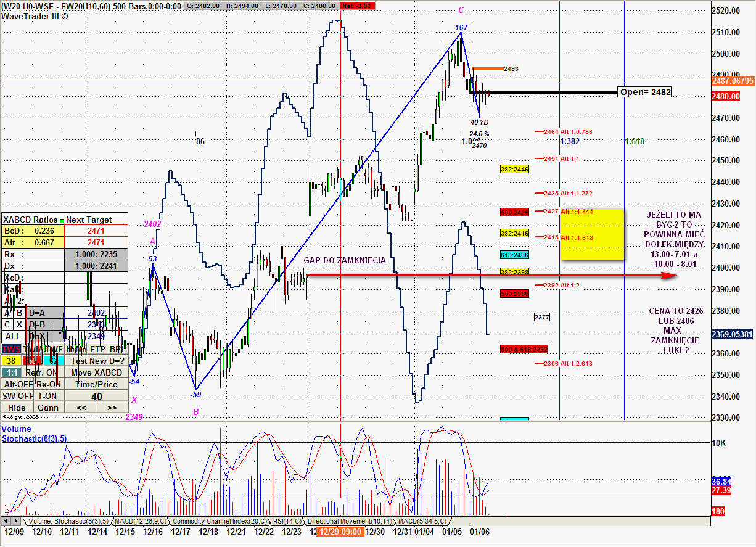Toggle the SW OFF switch
Image resolution: width=756 pixels, height=547 pixels.
click(x=17, y=396)
